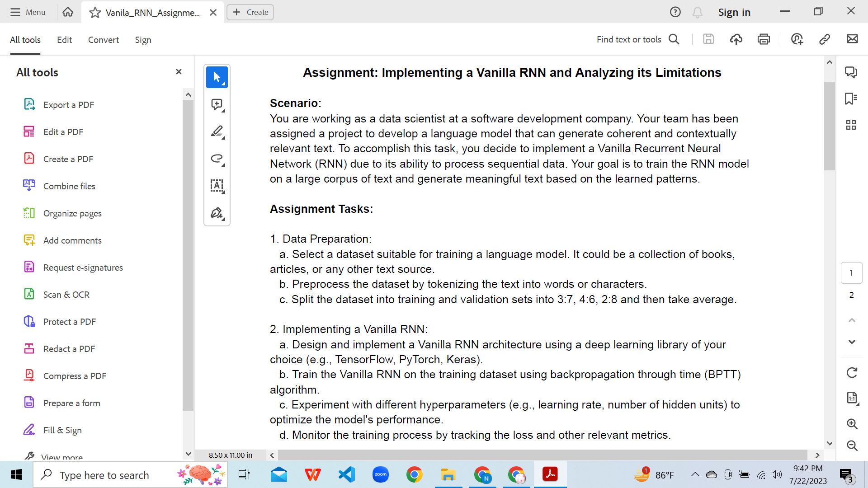Select the text box recognition tool
The width and height of the screenshot is (868, 488).
pos(217,186)
